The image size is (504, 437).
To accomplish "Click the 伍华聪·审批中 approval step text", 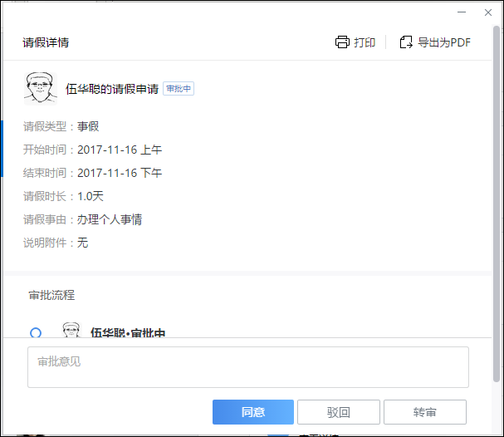I will coord(128,333).
